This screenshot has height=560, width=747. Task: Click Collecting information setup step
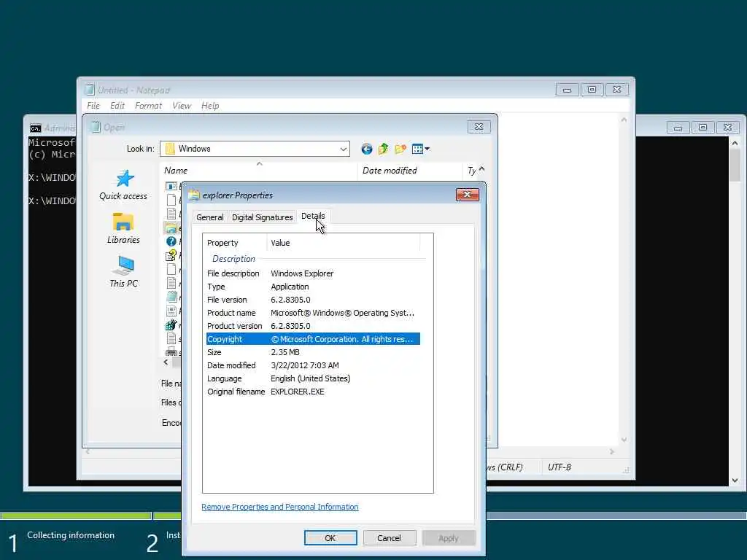(x=71, y=535)
